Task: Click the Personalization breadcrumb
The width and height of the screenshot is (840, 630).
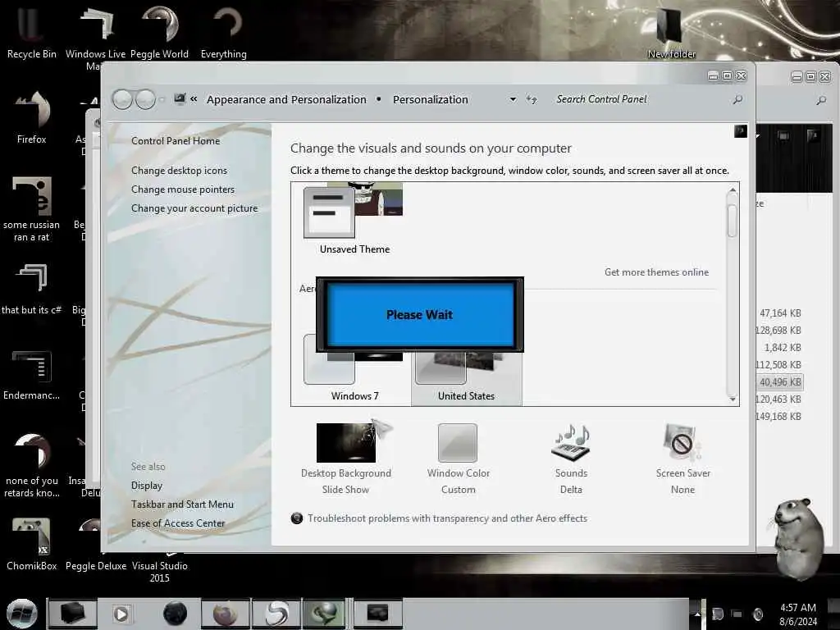Action: click(430, 99)
